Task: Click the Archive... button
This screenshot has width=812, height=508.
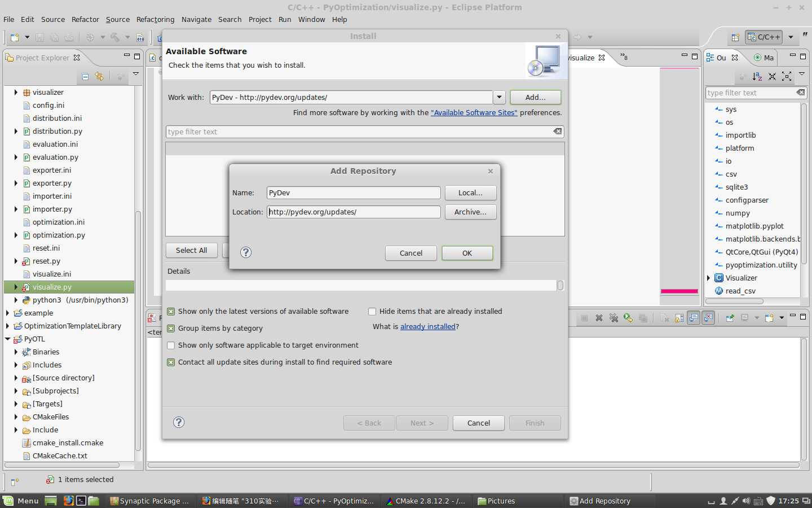Action: coord(470,212)
